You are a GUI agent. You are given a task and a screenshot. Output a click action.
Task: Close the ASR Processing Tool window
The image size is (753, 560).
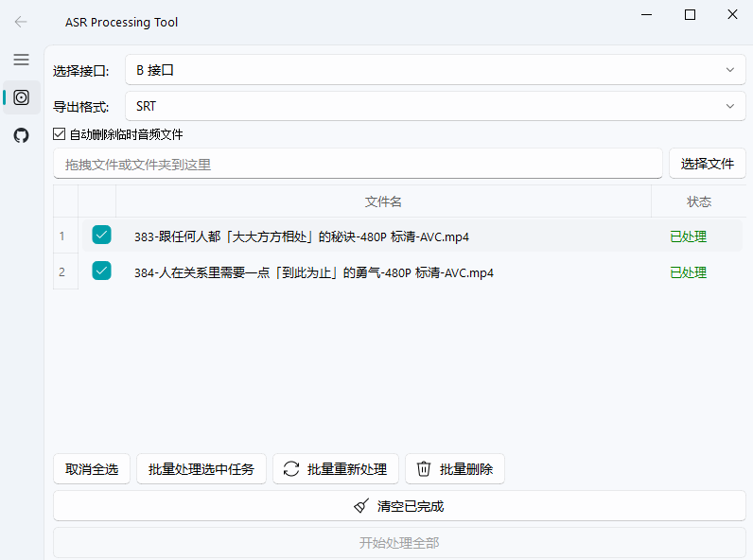732,15
